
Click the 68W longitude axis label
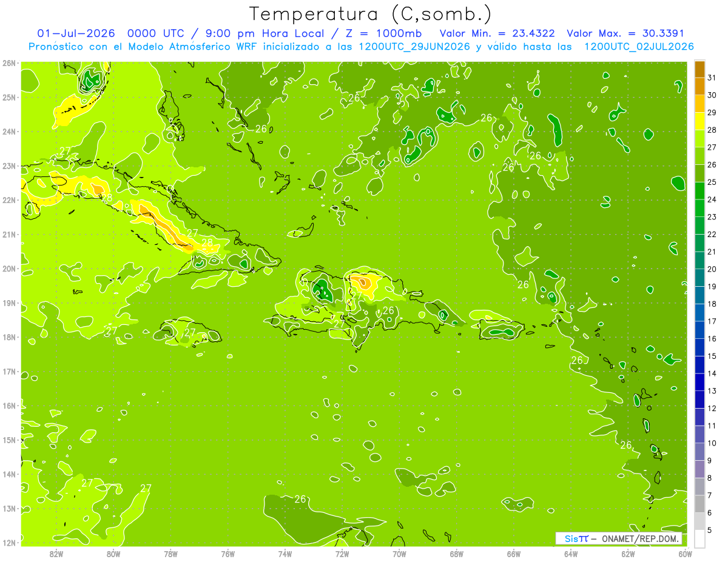click(x=457, y=554)
